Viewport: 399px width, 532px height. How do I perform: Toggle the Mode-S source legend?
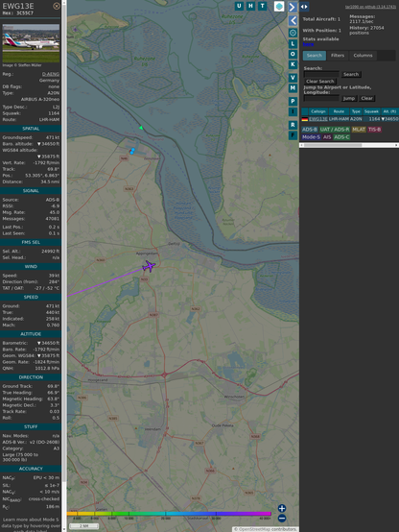(311, 137)
